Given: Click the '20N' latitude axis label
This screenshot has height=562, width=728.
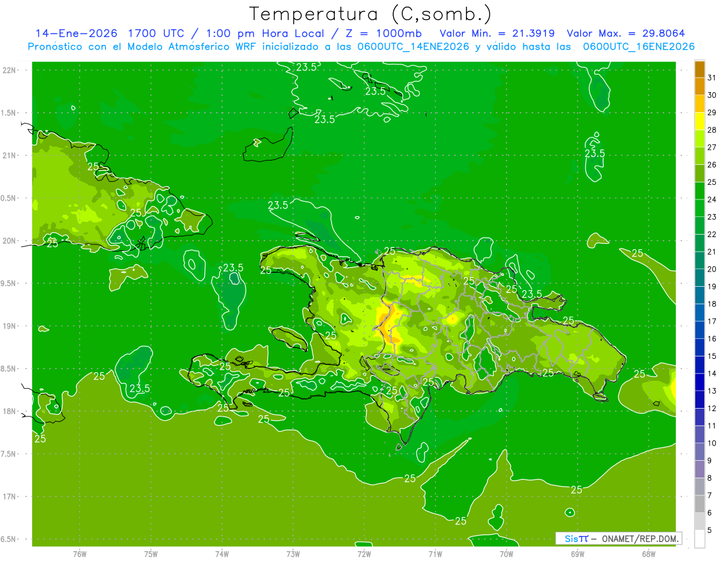Looking at the screenshot, I should pos(10,241).
